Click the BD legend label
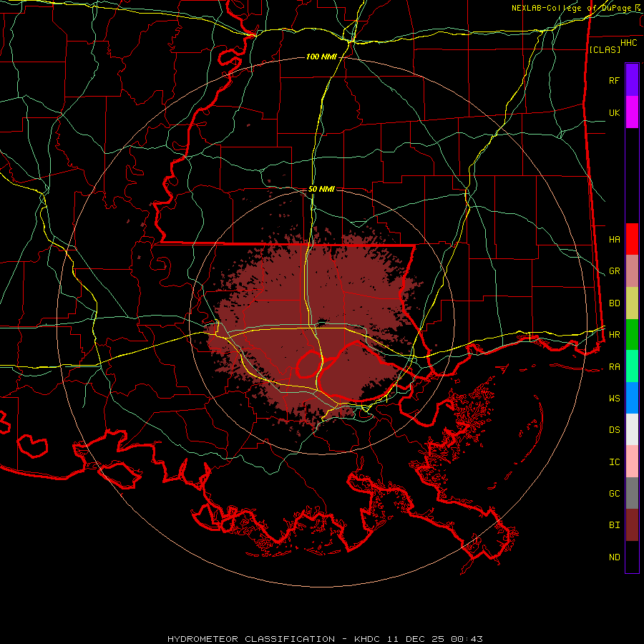The height and width of the screenshot is (644, 644). (614, 303)
